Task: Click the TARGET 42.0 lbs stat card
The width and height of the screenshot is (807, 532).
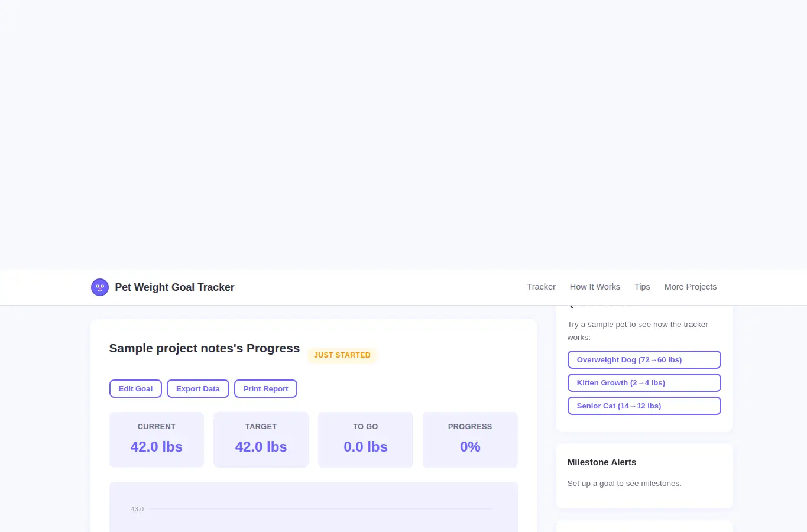Action: point(261,440)
